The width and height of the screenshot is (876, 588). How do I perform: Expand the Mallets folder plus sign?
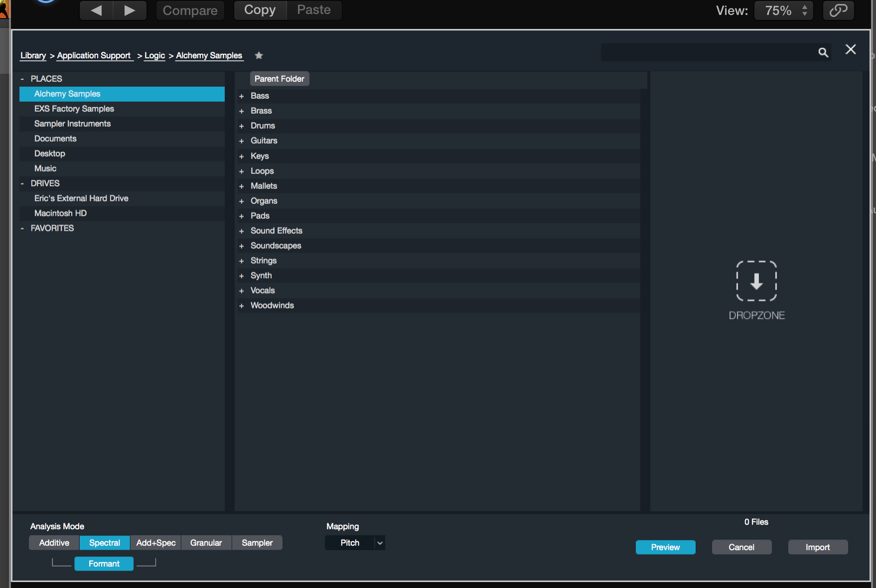coord(242,186)
